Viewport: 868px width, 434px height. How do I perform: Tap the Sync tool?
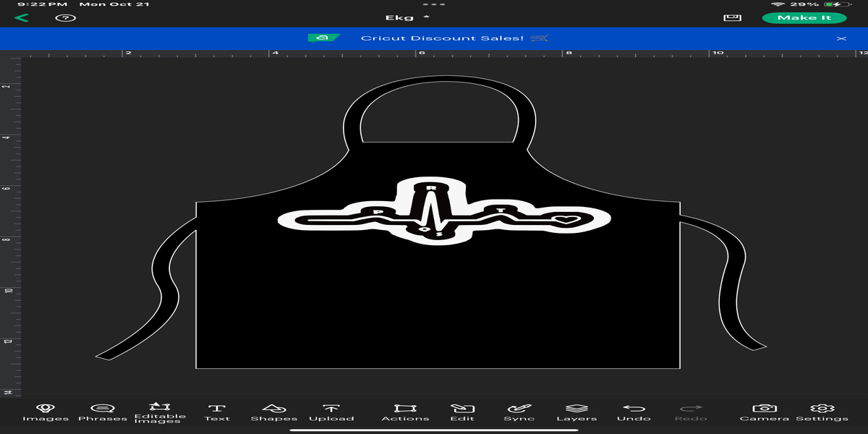519,413
